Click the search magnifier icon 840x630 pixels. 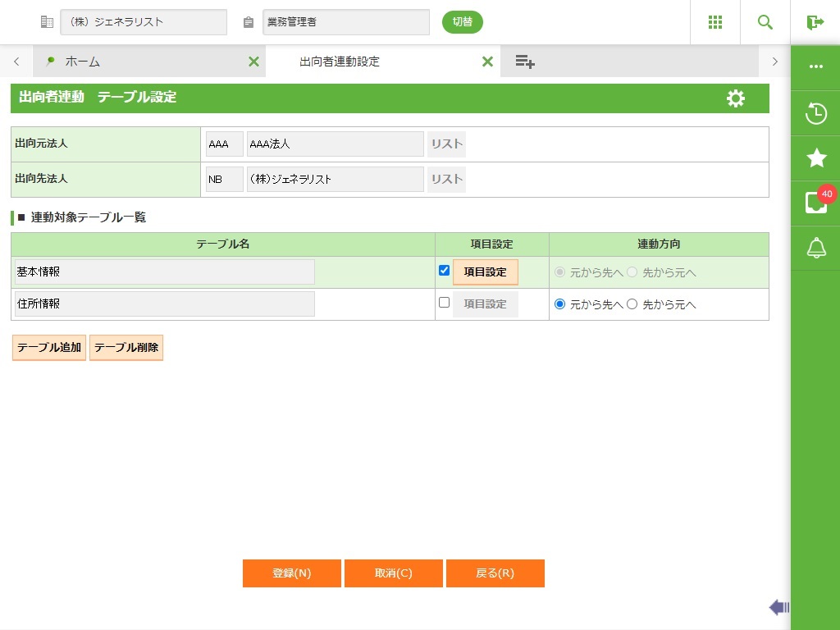coord(765,22)
